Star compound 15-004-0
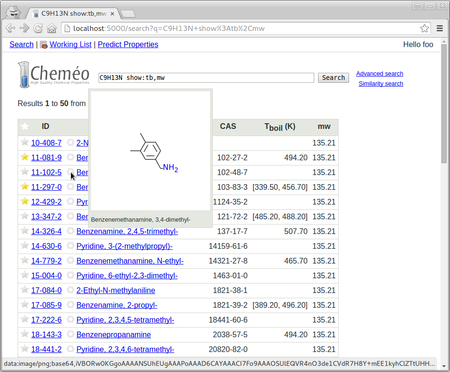Image resolution: width=450 pixels, height=372 pixels. point(24,275)
